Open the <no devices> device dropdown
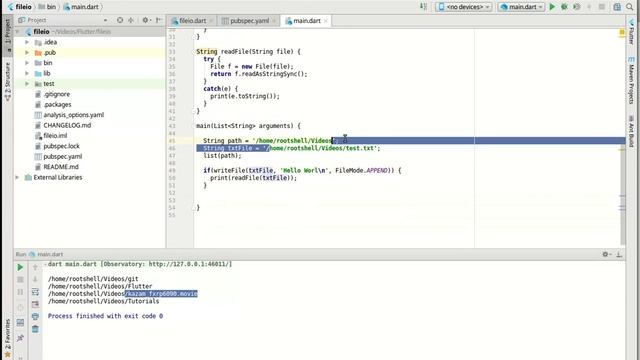This screenshot has width=640, height=360. 464,7
